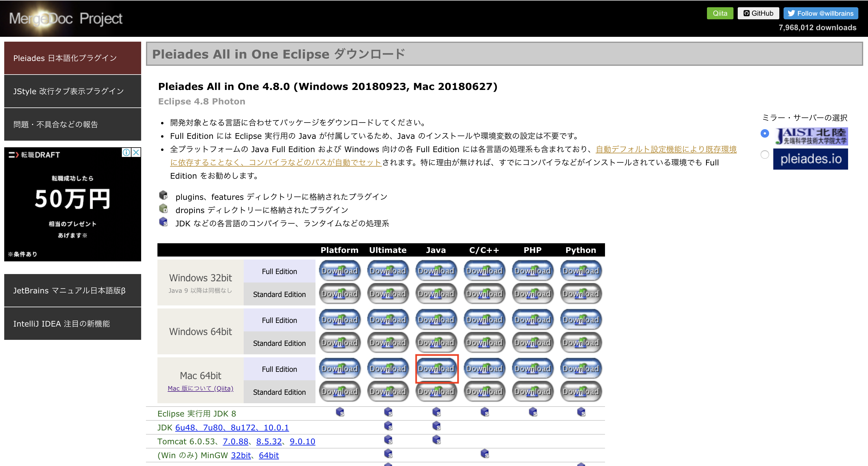Download Windows 64bit Standard Edition C/C++ package
868x466 pixels.
pyautogui.click(x=484, y=343)
